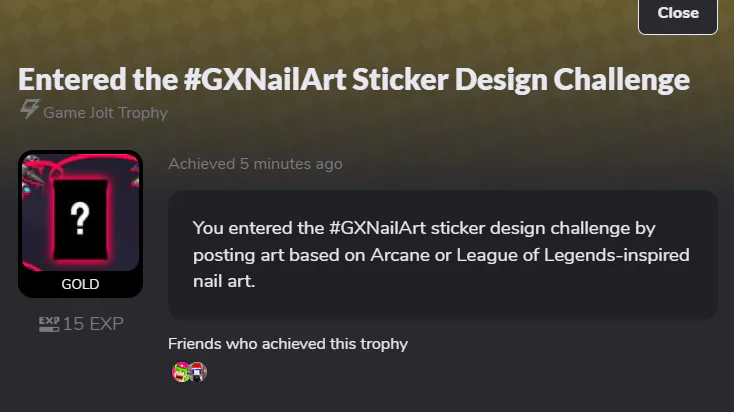Click the EXP badge icon

(49, 323)
